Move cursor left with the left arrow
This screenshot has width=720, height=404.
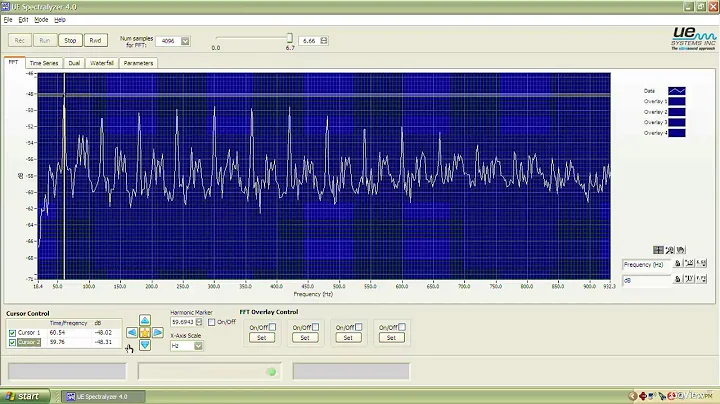132,332
